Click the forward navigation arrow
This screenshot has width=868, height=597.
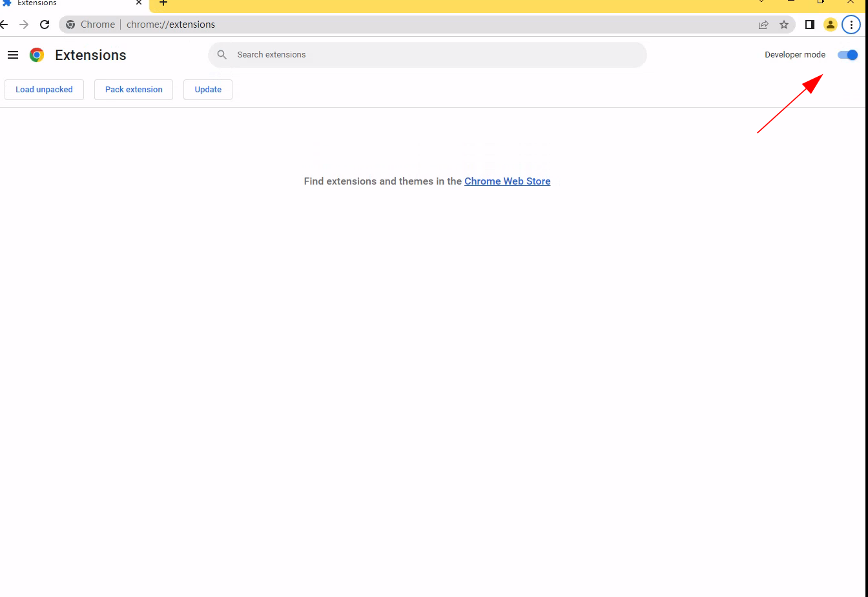[24, 25]
